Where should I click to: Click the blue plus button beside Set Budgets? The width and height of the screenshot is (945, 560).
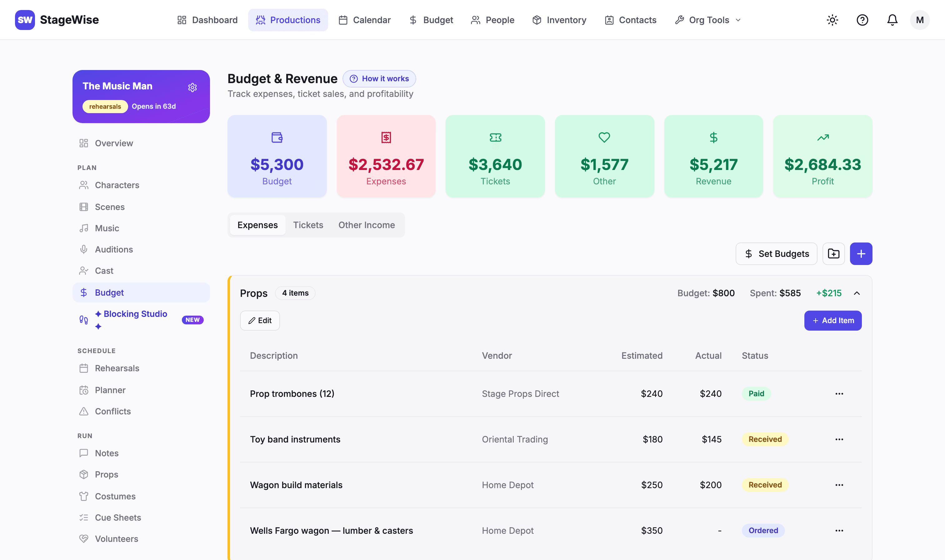[861, 253]
